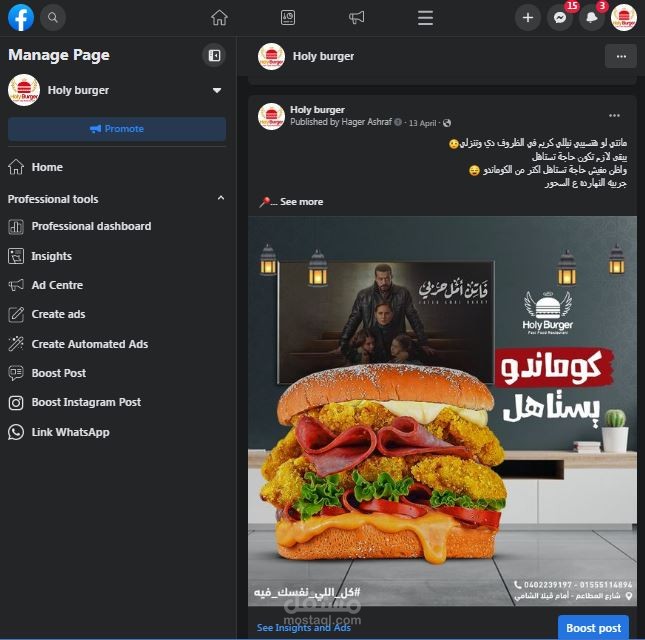Click the 13 April post date

click(422, 123)
